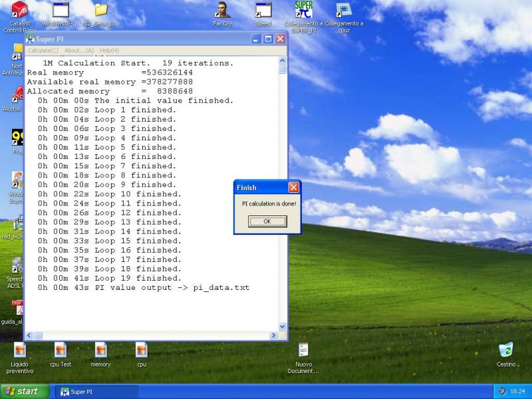
Task: Click the 'Loop 14 finished.' line
Action: point(110,231)
